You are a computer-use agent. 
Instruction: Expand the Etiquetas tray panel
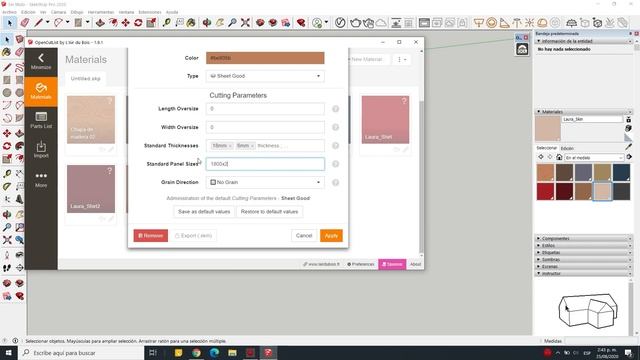(x=584, y=252)
